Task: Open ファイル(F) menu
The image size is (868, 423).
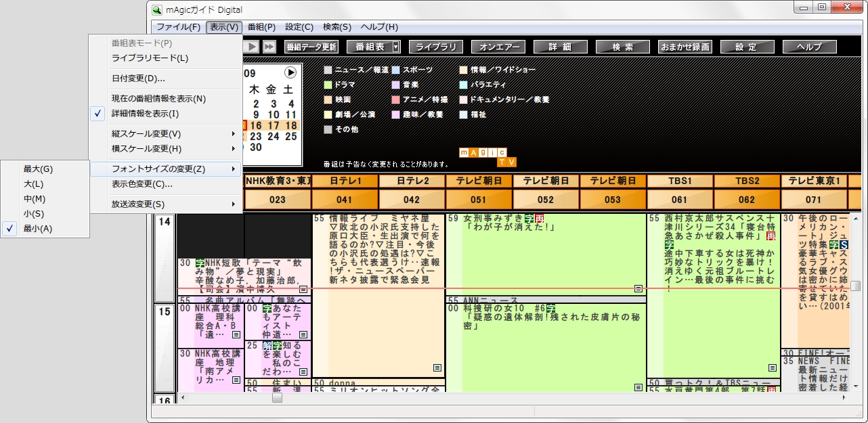Action: (x=178, y=27)
